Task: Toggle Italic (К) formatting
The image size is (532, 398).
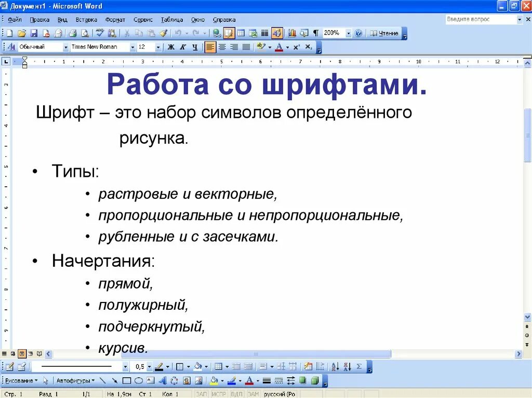Action: click(183, 47)
